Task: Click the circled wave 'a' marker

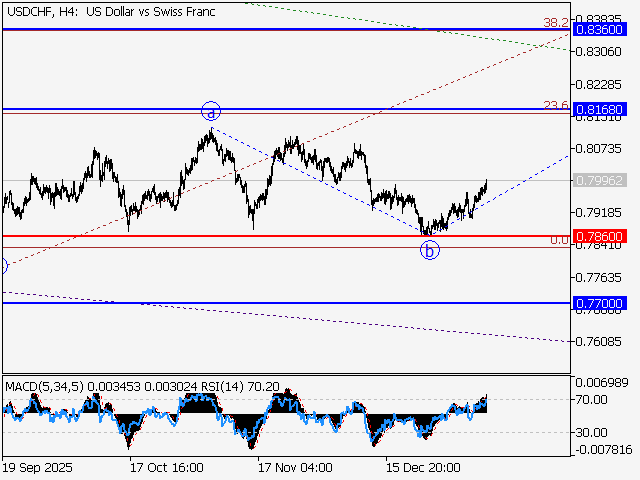Action: pyautogui.click(x=210, y=111)
